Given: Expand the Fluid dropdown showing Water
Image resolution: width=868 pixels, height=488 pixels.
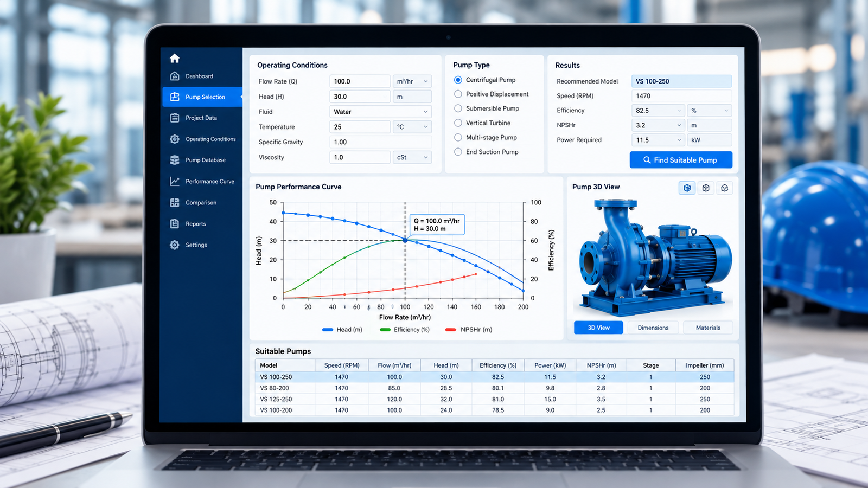Looking at the screenshot, I should tap(381, 112).
